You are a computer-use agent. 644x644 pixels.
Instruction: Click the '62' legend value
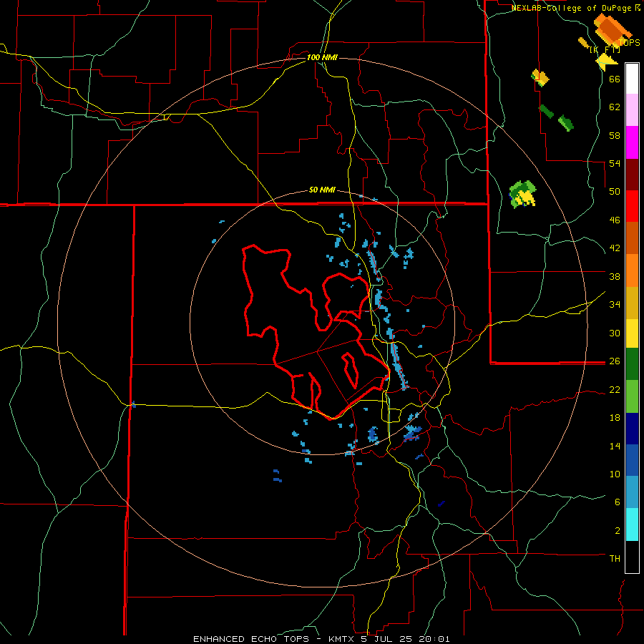pyautogui.click(x=615, y=107)
